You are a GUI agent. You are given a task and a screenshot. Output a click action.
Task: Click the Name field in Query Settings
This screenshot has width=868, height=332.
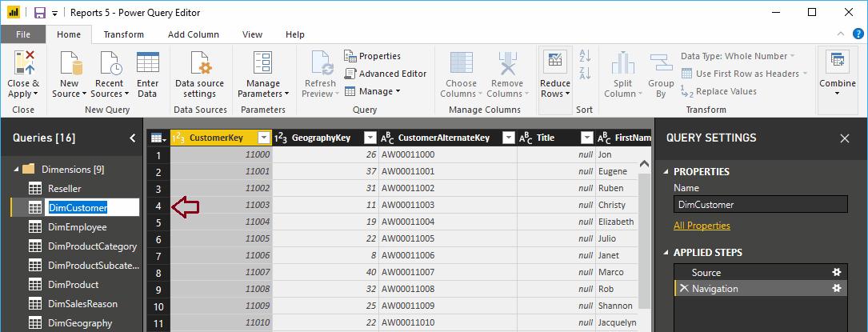760,205
